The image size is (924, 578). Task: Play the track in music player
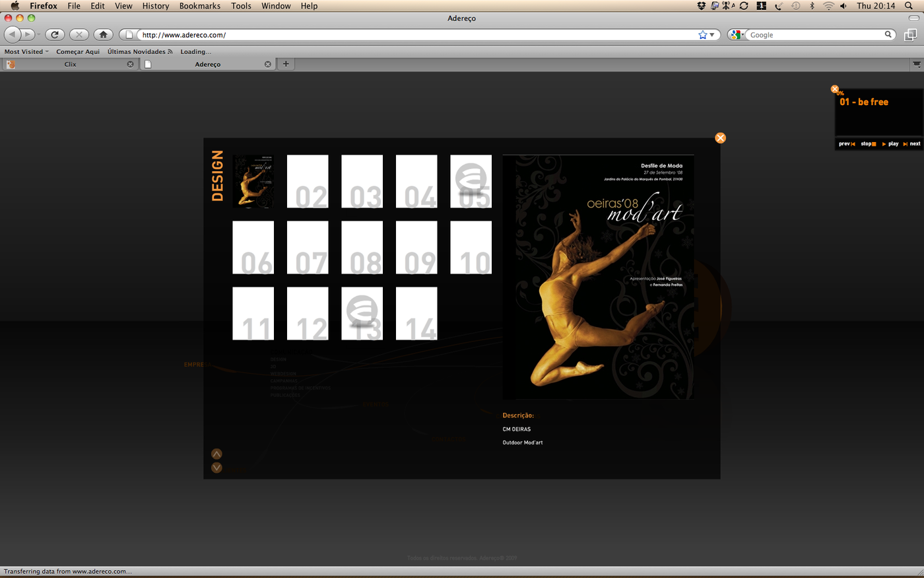point(890,143)
